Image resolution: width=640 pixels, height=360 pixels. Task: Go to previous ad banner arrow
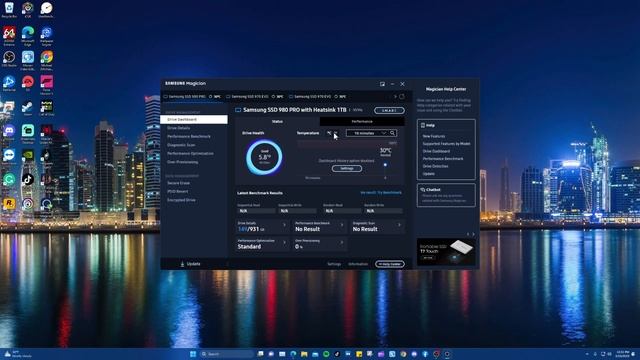468,234
